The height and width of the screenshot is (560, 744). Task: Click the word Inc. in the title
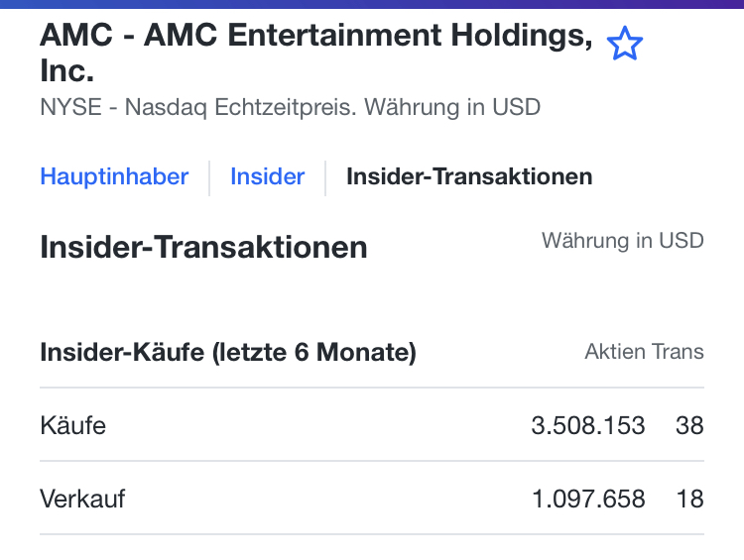[66, 71]
